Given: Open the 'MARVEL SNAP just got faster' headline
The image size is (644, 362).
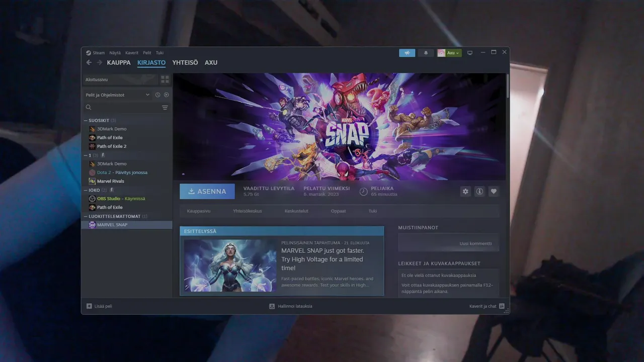Looking at the screenshot, I should click(x=323, y=259).
